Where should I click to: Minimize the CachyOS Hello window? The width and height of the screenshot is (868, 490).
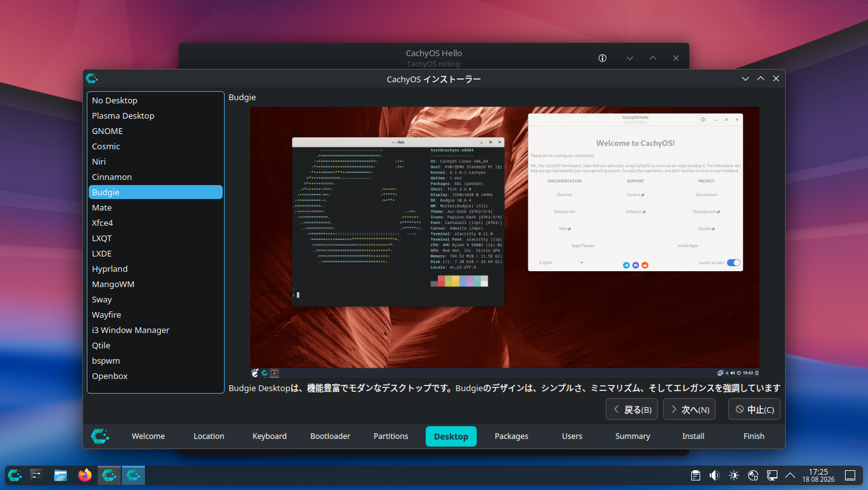[x=630, y=58]
